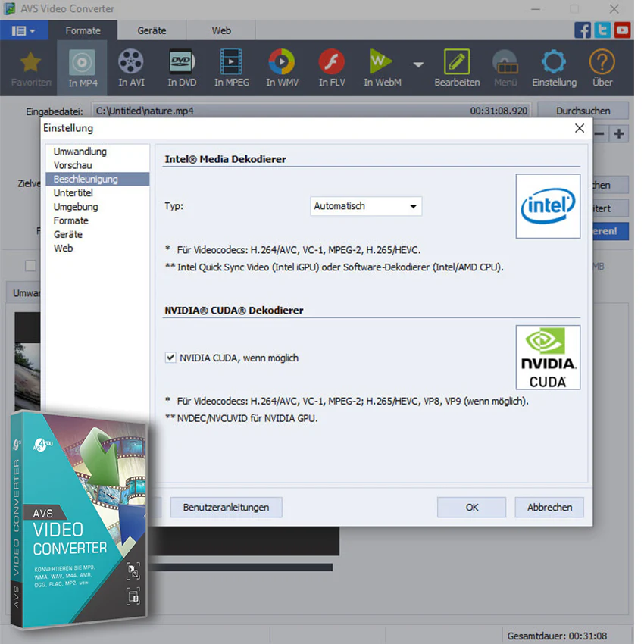
Task: Select the In FLV flash icon
Action: pyautogui.click(x=332, y=67)
